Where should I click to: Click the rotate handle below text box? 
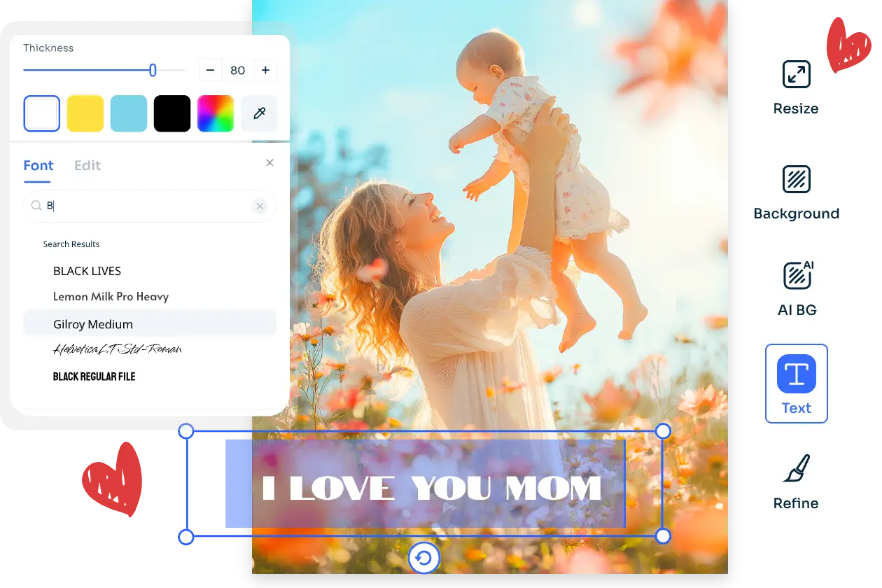click(423, 558)
